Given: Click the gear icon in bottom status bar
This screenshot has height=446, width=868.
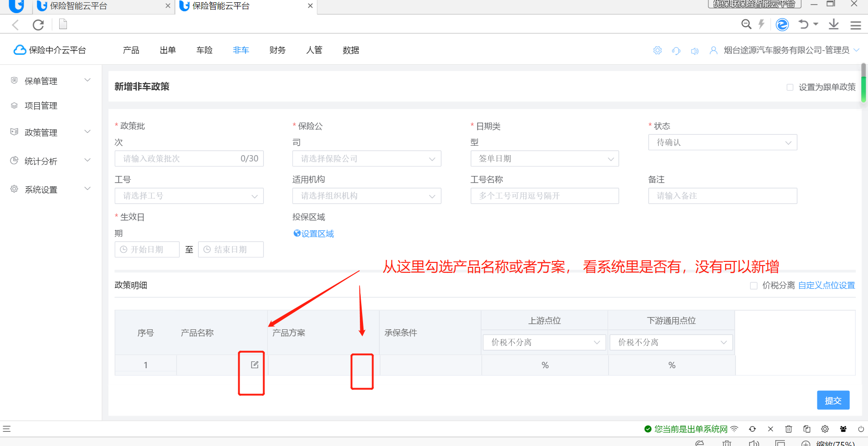Looking at the screenshot, I should pos(825,429).
